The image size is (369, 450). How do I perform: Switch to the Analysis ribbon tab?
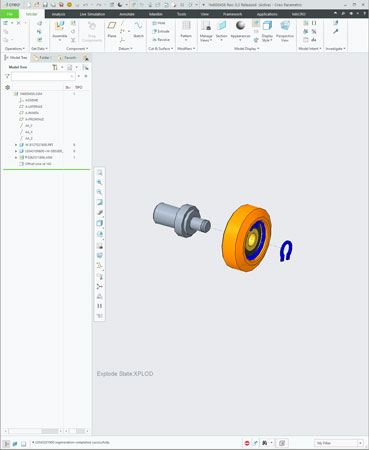(58, 14)
